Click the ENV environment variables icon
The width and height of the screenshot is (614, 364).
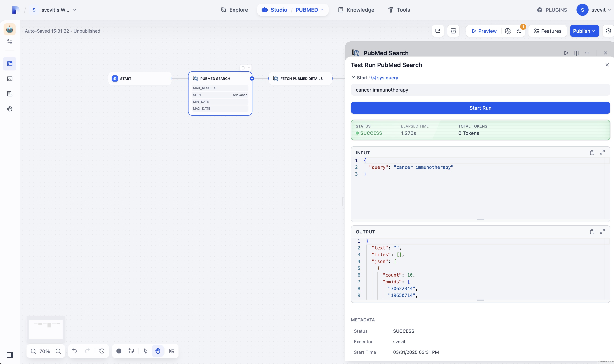coord(453,31)
